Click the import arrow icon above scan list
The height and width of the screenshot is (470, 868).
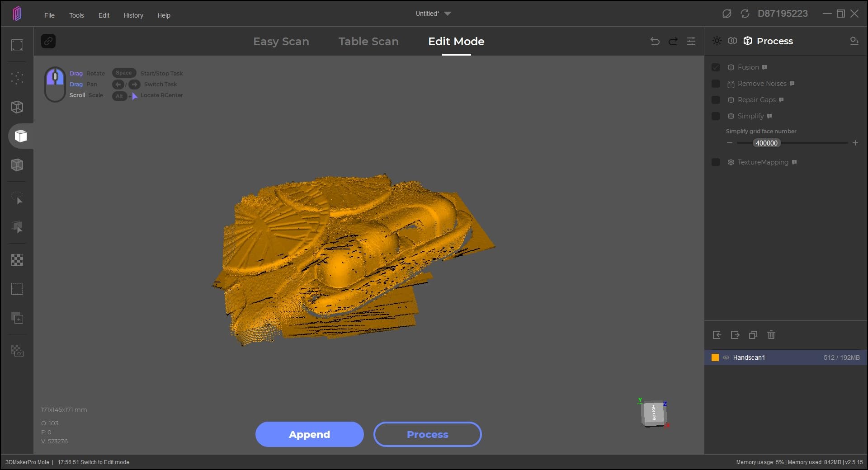(717, 335)
